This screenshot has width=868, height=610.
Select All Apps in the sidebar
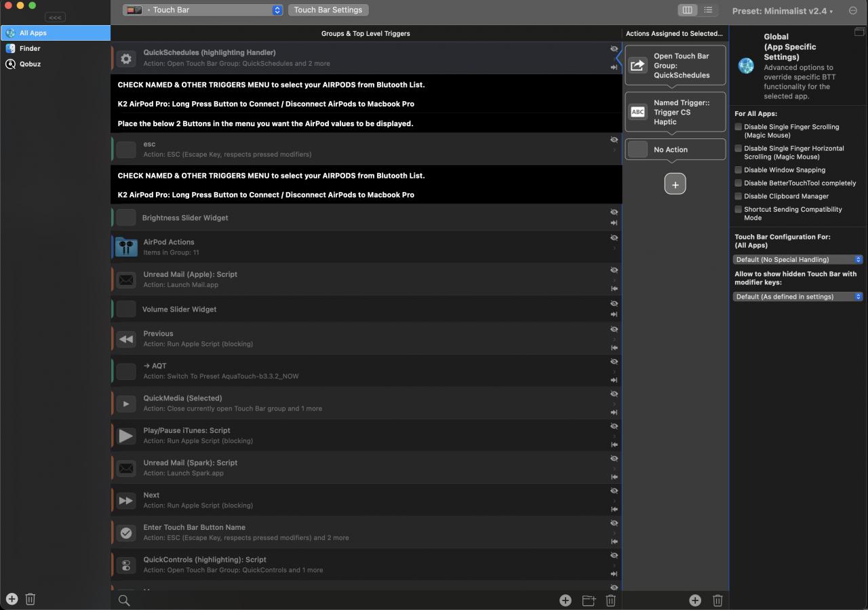coord(55,33)
